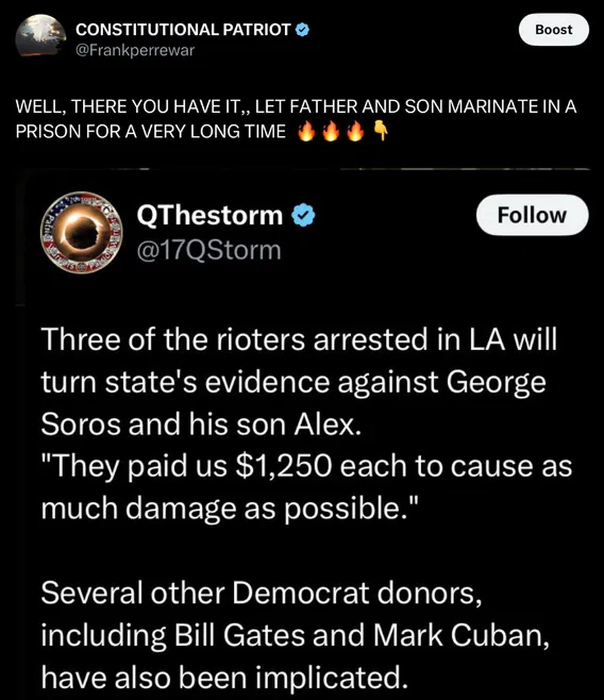Click the Boost button
The image size is (604, 700).
click(553, 29)
